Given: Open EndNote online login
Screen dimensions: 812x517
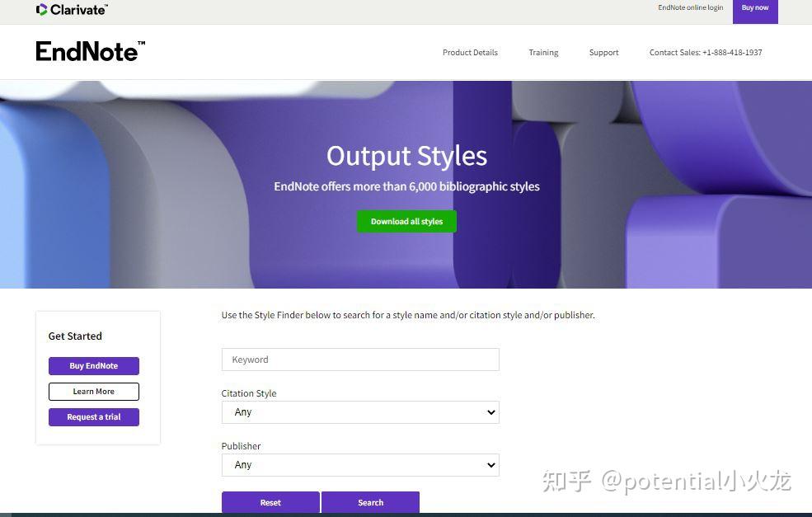Looking at the screenshot, I should point(690,7).
